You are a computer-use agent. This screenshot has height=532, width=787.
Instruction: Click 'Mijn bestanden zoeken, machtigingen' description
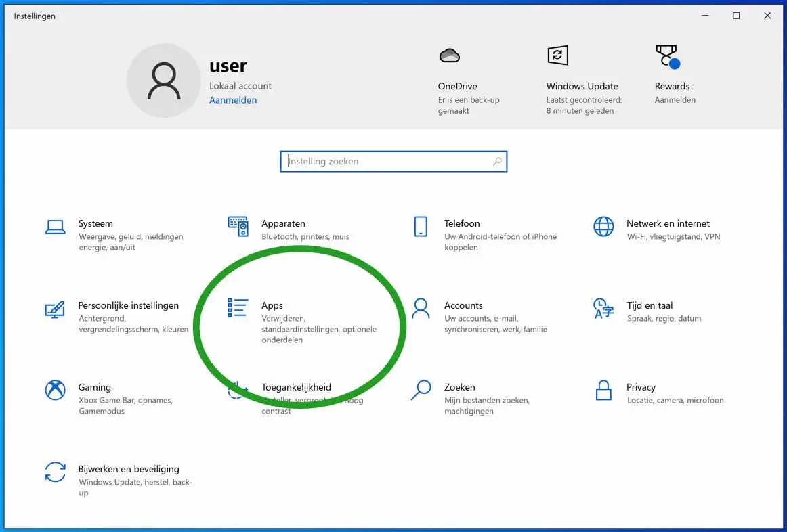tap(487, 405)
